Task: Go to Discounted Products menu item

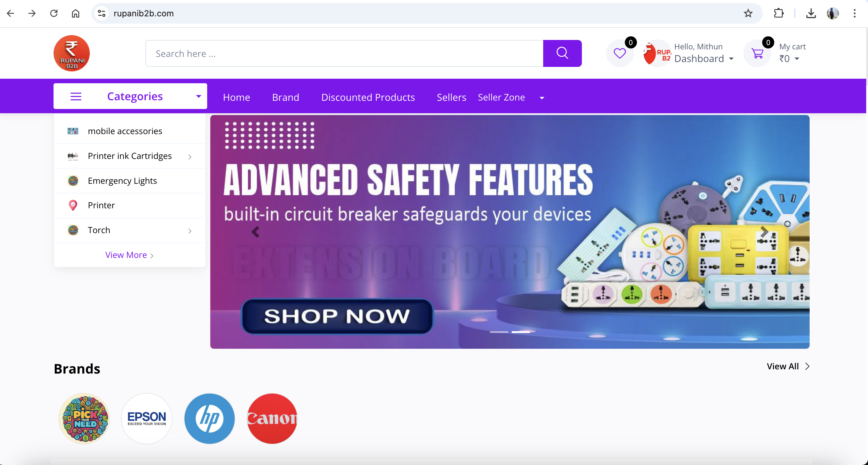Action: [368, 97]
